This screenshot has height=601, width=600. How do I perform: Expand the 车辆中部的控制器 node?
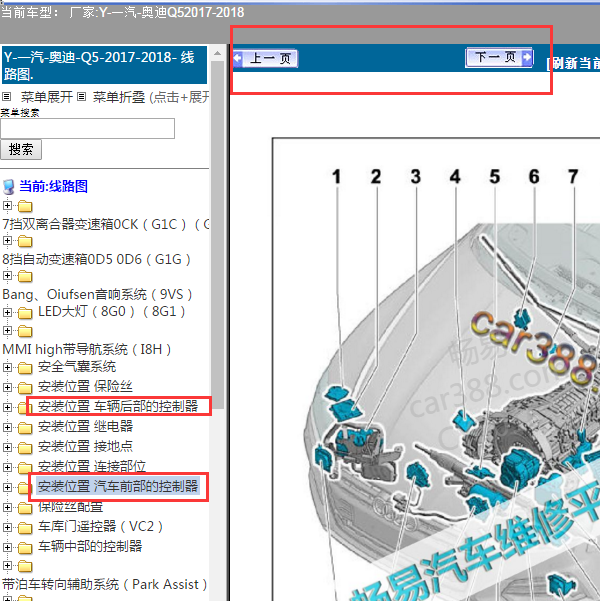pos(7,547)
